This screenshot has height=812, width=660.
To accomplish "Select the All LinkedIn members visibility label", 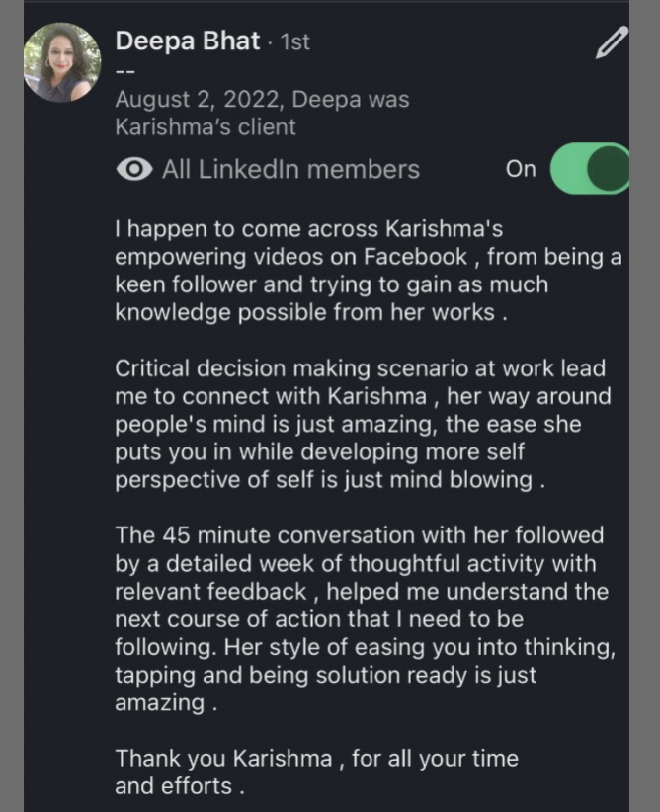I will pyautogui.click(x=290, y=170).
